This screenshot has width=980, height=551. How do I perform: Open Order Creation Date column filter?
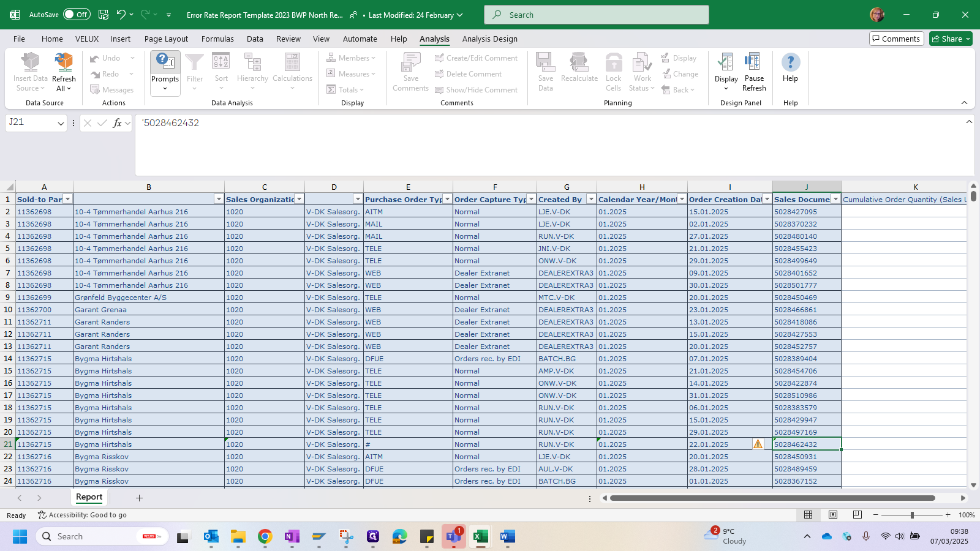(767, 199)
